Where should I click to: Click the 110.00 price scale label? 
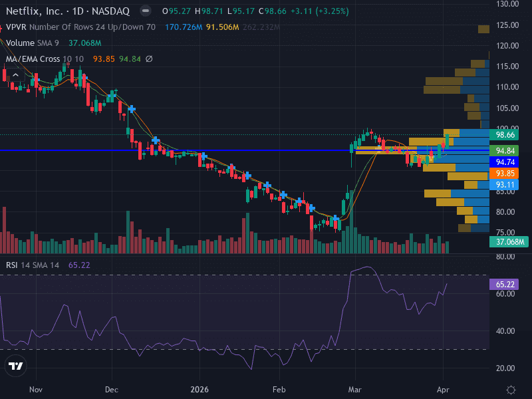(507, 87)
